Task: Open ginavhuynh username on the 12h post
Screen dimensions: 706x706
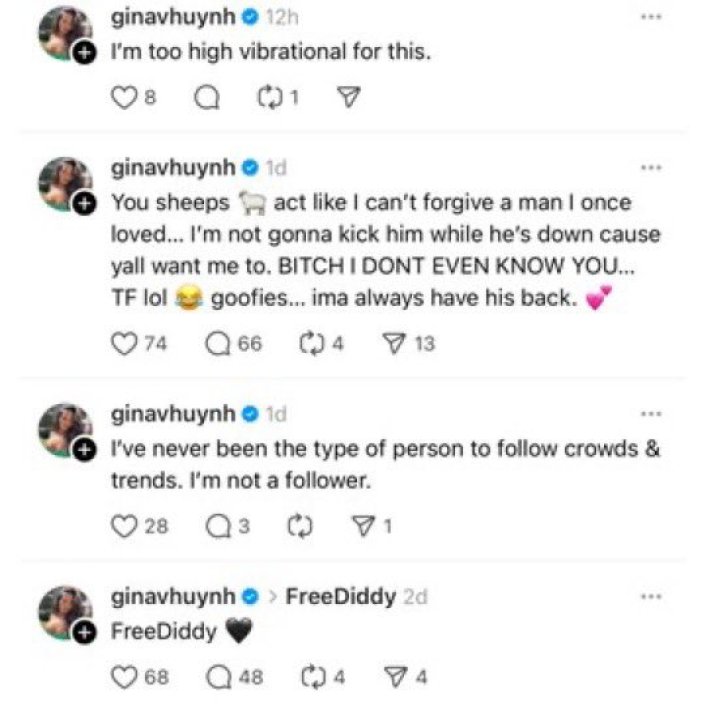Action: 173,17
